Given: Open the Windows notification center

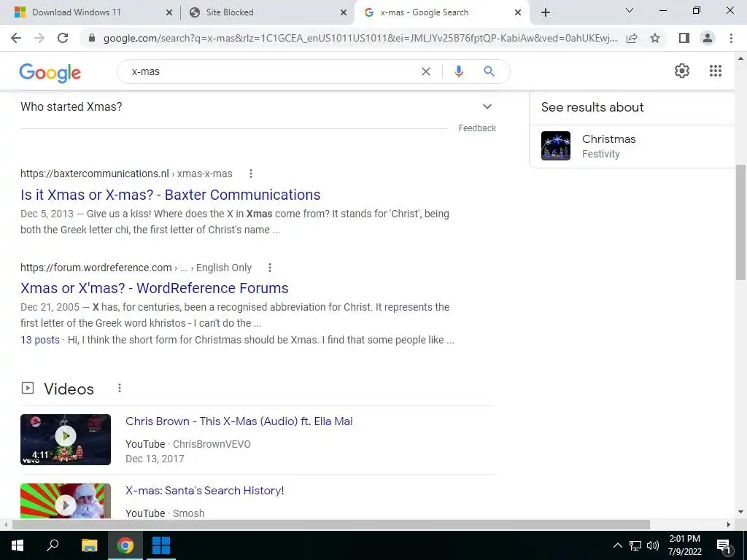Looking at the screenshot, I should [724, 546].
